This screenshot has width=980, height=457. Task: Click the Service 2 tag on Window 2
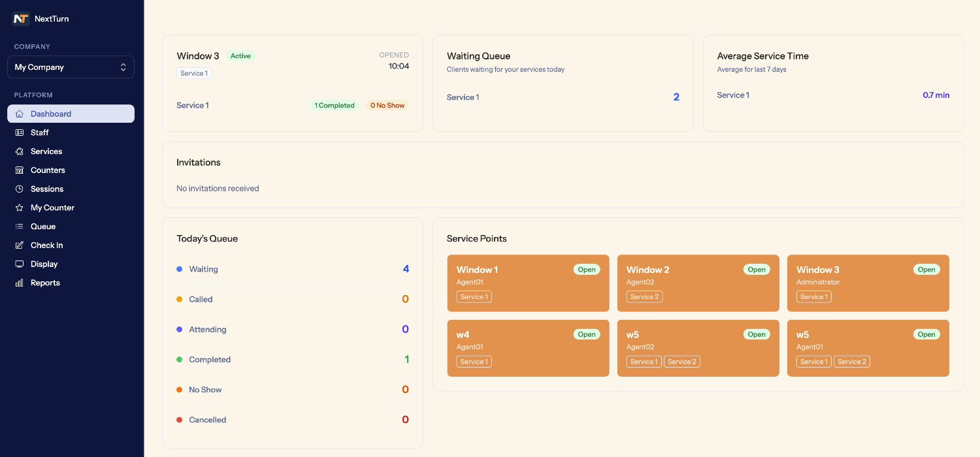(645, 296)
